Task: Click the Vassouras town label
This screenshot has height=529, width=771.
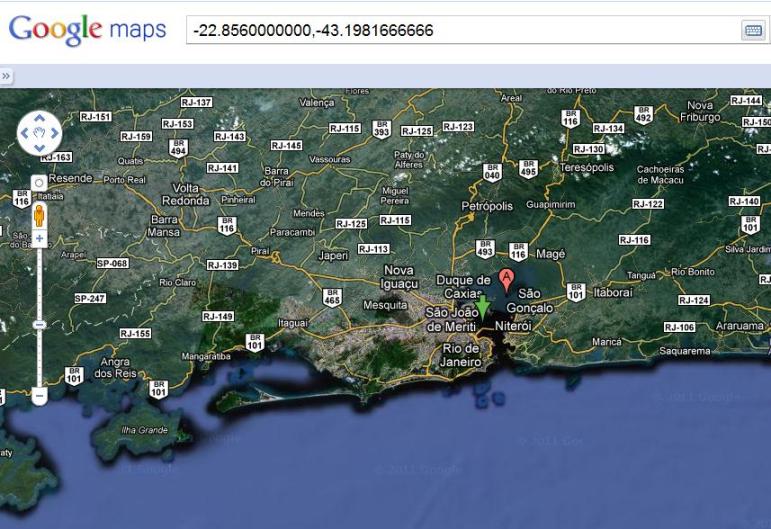Action: pyautogui.click(x=329, y=159)
